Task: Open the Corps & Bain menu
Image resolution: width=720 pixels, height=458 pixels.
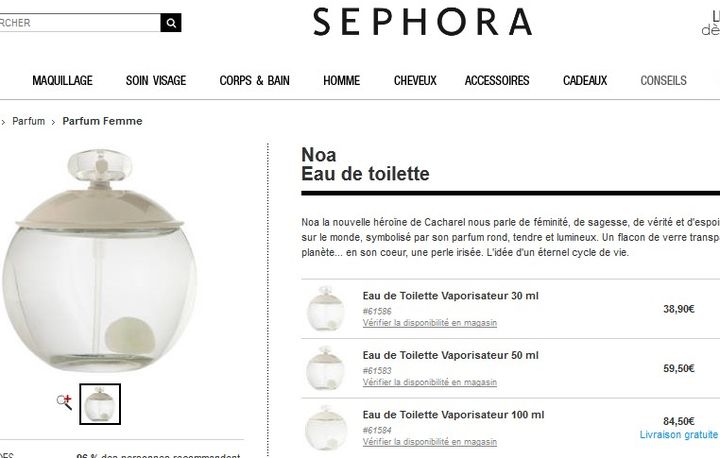Action: click(x=254, y=80)
